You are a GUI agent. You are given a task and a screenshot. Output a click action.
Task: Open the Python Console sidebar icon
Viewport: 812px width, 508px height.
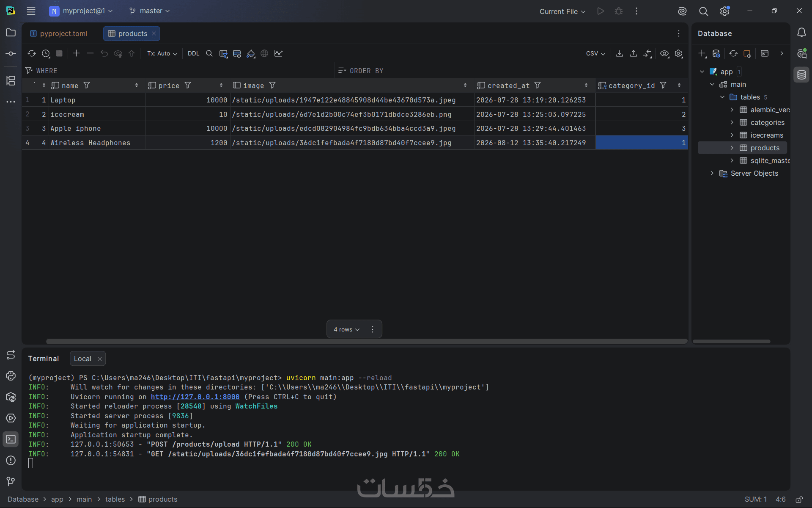click(x=11, y=375)
